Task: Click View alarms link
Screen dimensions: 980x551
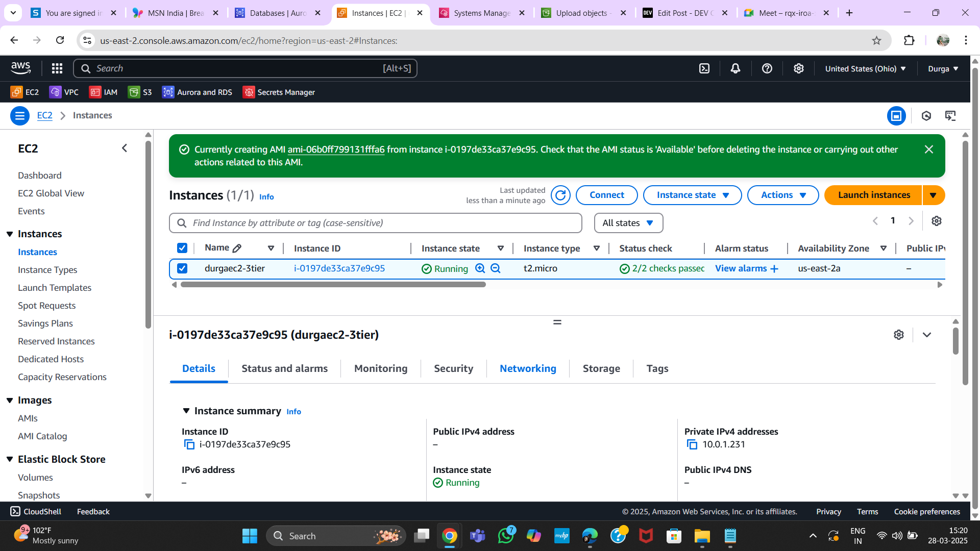Action: 746,268
